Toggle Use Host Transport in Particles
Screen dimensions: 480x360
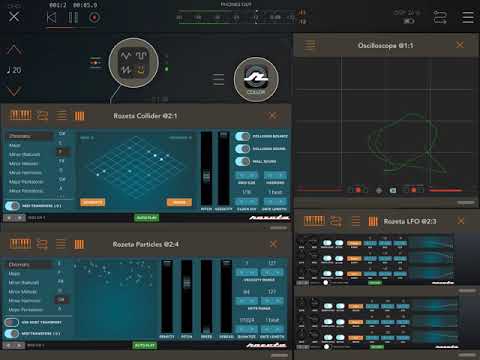[x=12, y=322]
